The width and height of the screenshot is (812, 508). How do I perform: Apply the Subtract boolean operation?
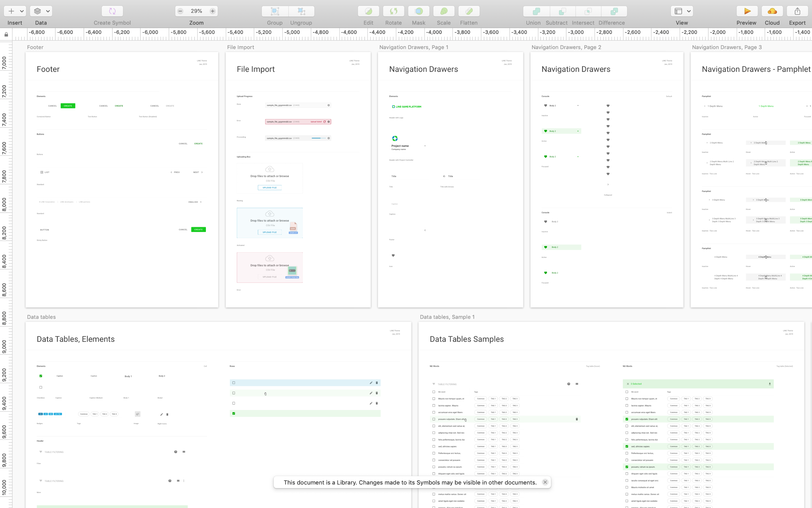coord(562,11)
